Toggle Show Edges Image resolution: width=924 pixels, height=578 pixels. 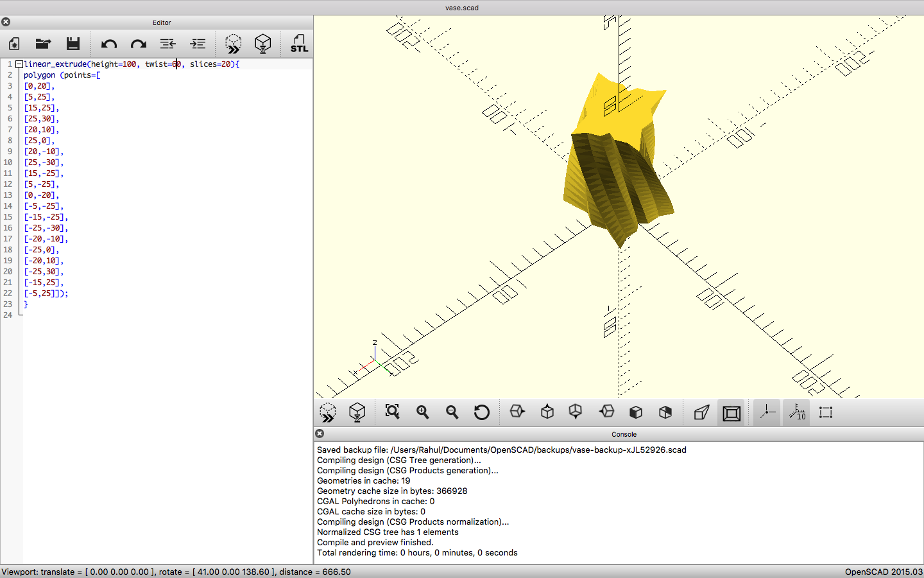[x=826, y=412]
